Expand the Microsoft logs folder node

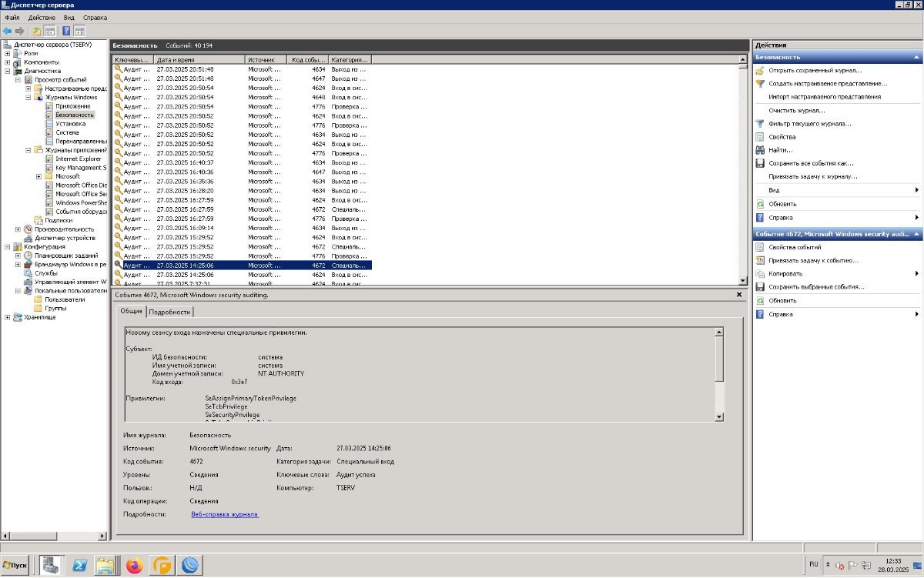coord(38,176)
